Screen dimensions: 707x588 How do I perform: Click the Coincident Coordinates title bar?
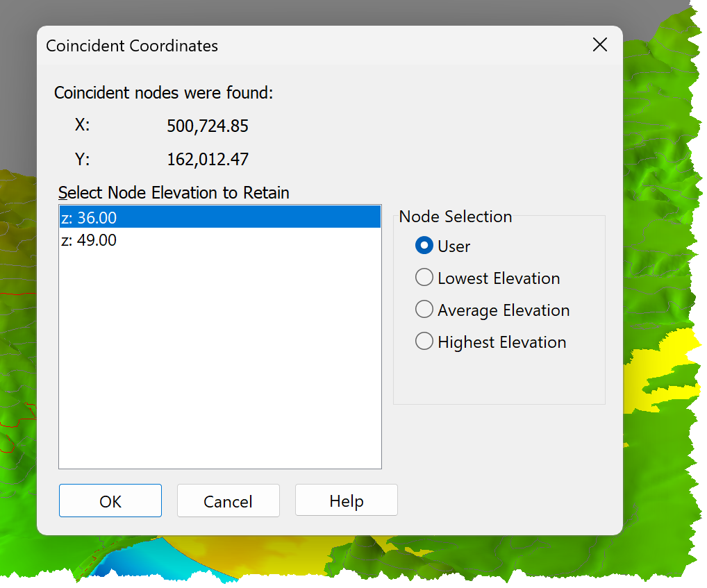[x=315, y=46]
